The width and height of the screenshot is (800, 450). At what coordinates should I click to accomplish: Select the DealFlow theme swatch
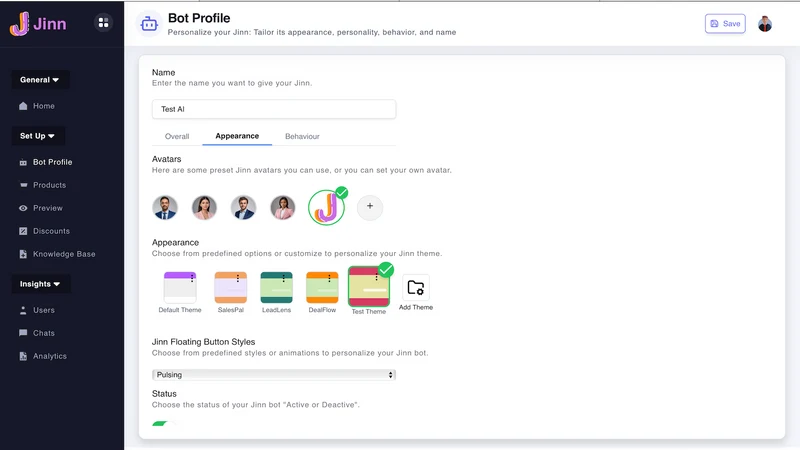click(322, 288)
